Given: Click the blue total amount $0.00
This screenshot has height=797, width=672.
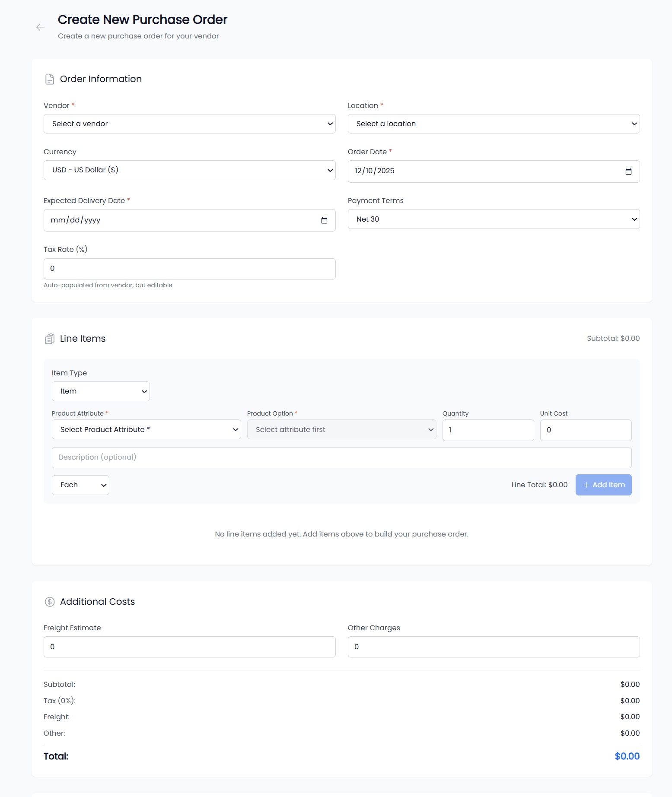Looking at the screenshot, I should (627, 756).
